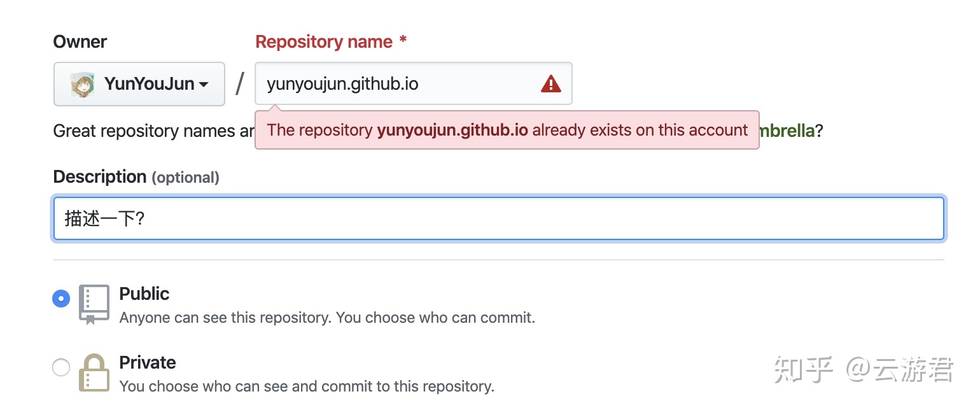Click the suggested name link ending in 'mbrella'
Image resolution: width=980 pixels, height=410 pixels.
pyautogui.click(x=787, y=131)
